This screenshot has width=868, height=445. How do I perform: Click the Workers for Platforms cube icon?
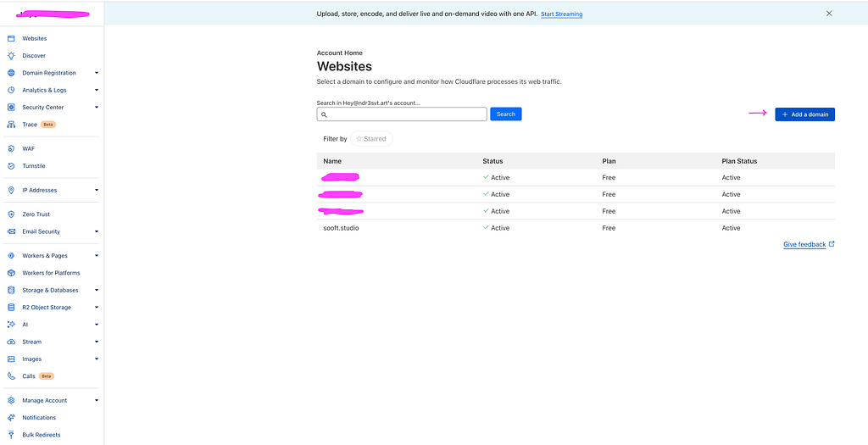(x=11, y=273)
